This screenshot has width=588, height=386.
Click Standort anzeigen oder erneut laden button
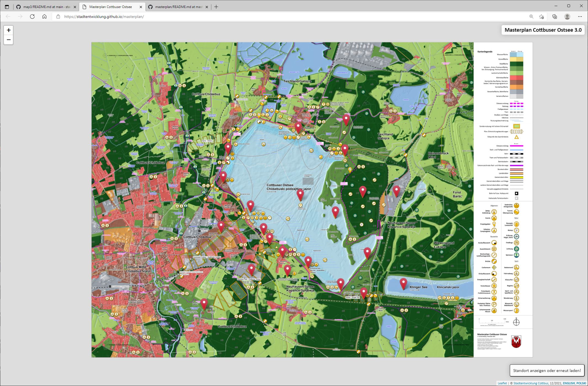(x=547, y=371)
